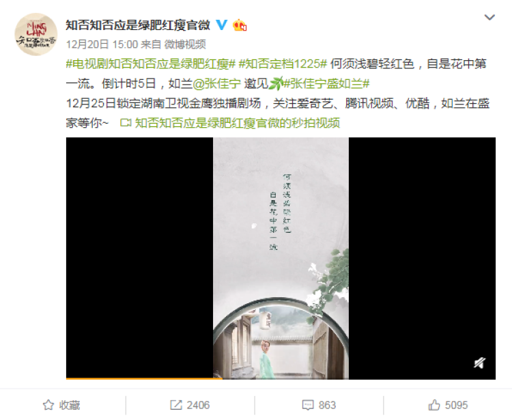Open the post options chevron menu
Screen dimensions: 512x420
489,17
